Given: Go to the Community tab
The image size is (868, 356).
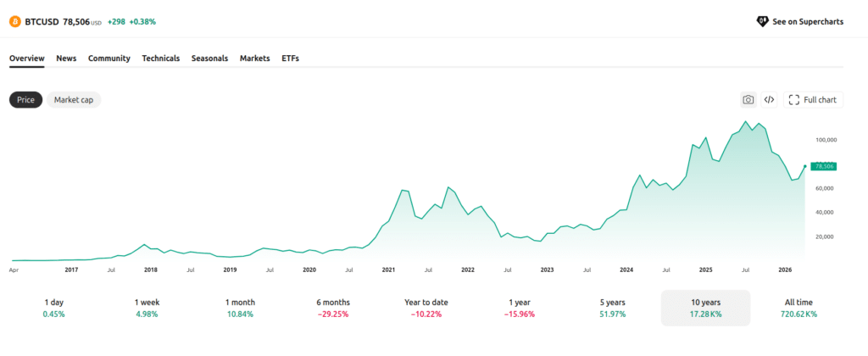Looking at the screenshot, I should coord(109,58).
